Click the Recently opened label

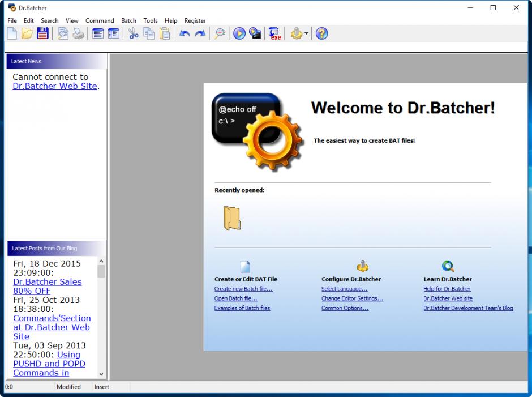click(x=239, y=190)
